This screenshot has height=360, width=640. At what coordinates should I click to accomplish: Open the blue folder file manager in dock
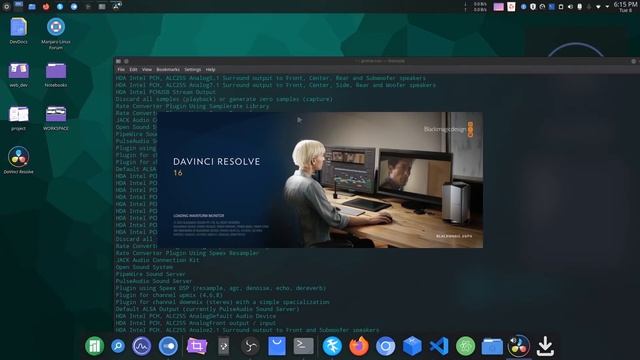pos(492,347)
